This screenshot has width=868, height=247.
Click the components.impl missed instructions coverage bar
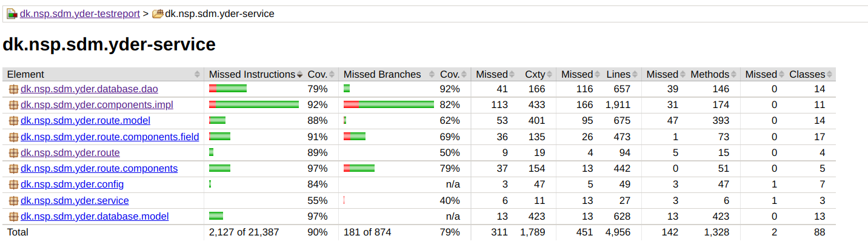254,105
